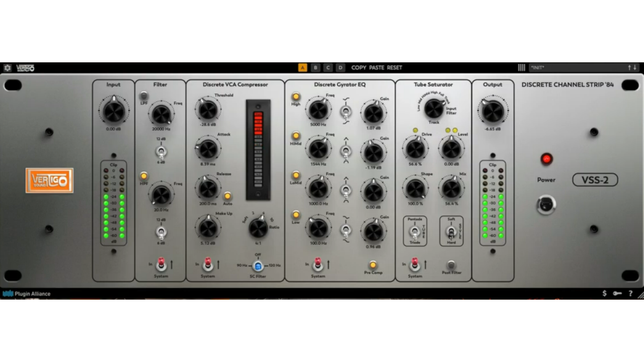Toggle the Post Filter button
Viewport: 644px width, 362px height.
(x=451, y=264)
